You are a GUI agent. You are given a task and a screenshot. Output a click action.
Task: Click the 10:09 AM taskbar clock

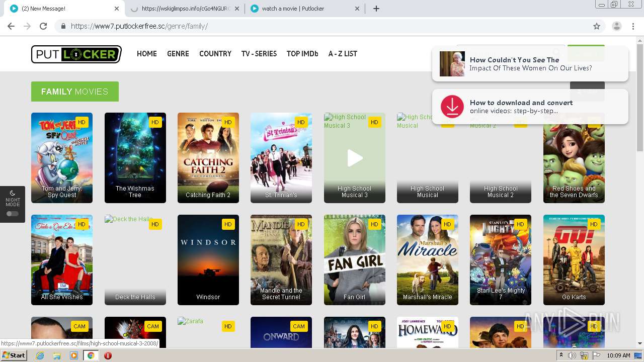pyautogui.click(x=618, y=355)
